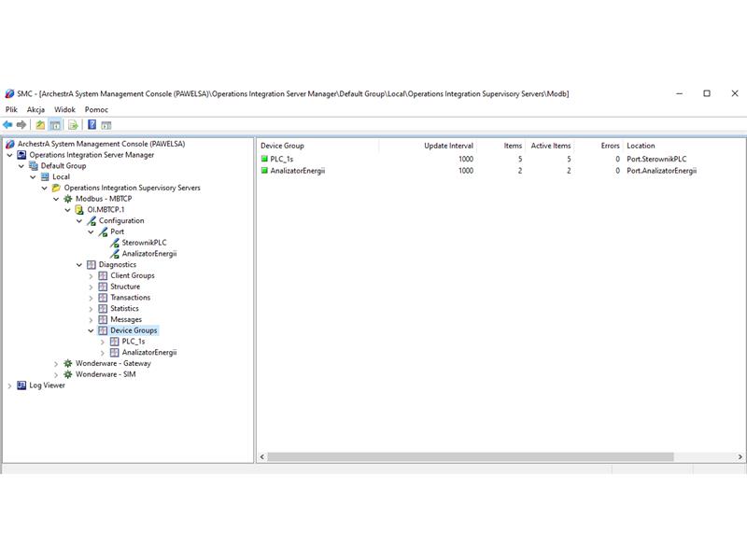Click the Default Group icon
This screenshot has width=747, height=560.
pos(34,166)
